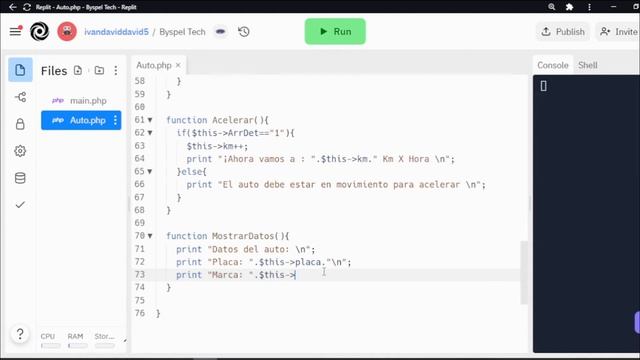The height and width of the screenshot is (360, 640).
Task: Click the 'Datos del auto' print line
Action: (x=245, y=249)
